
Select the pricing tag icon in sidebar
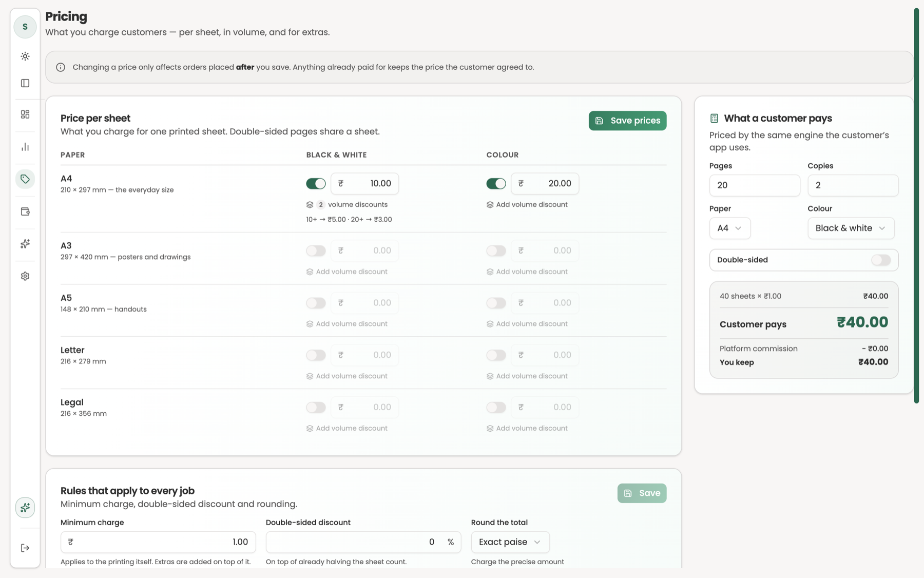[x=25, y=179]
